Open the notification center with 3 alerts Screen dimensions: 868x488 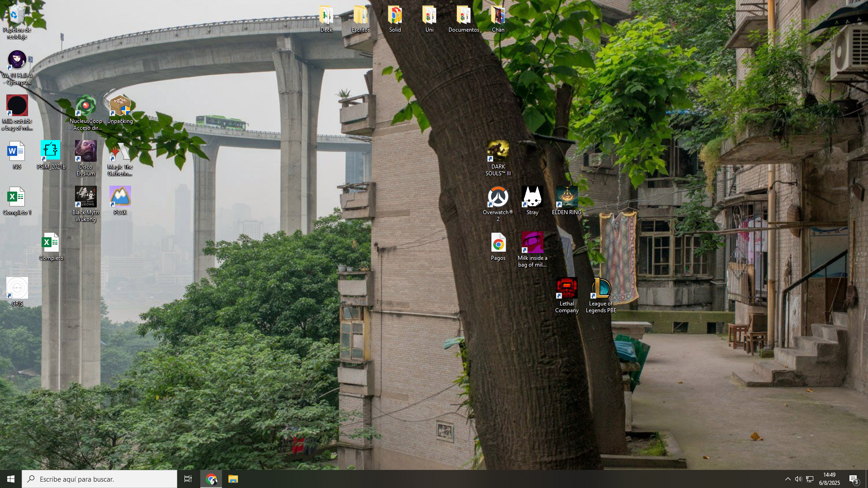click(x=854, y=479)
